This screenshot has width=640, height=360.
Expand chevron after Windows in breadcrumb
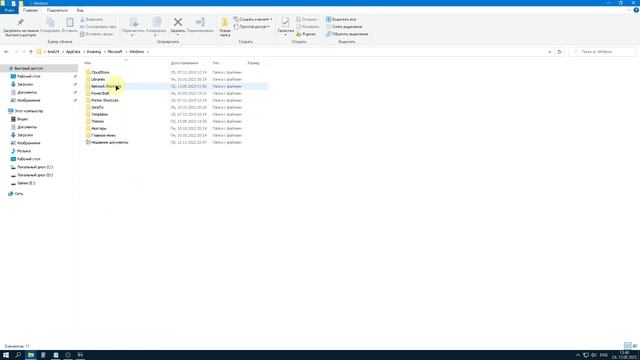point(147,52)
